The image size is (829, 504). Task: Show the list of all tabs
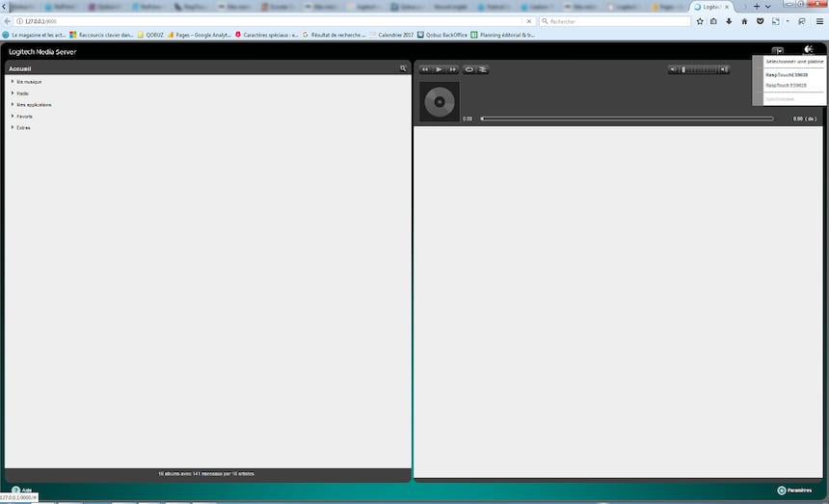coord(767,7)
